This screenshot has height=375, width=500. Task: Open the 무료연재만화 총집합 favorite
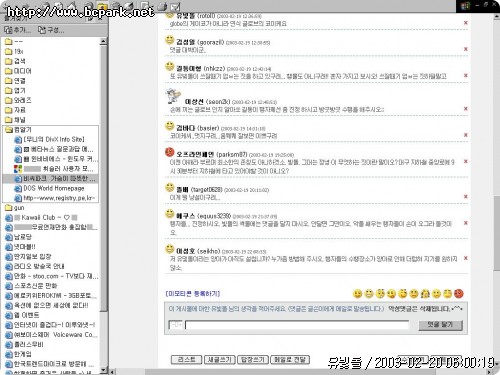51,227
